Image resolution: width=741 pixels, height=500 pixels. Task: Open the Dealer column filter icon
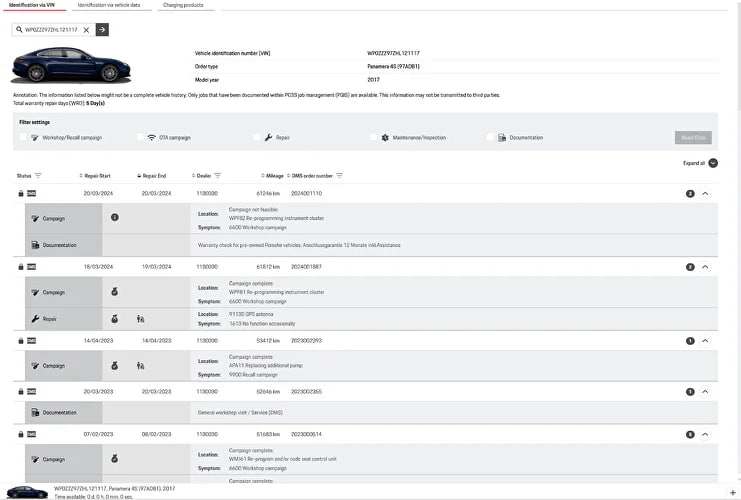coord(218,176)
